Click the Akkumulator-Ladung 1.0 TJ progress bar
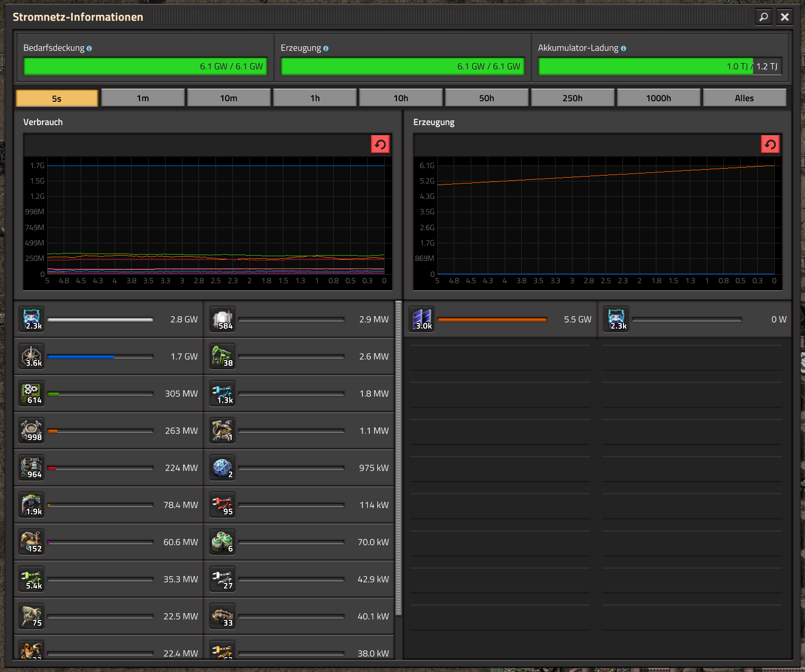The width and height of the screenshot is (805, 672). 660,66
